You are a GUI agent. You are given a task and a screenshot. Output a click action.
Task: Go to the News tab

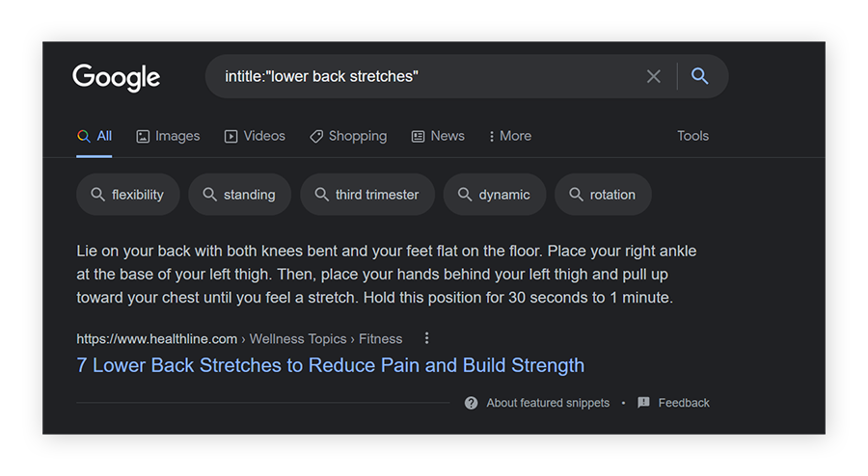tap(438, 136)
